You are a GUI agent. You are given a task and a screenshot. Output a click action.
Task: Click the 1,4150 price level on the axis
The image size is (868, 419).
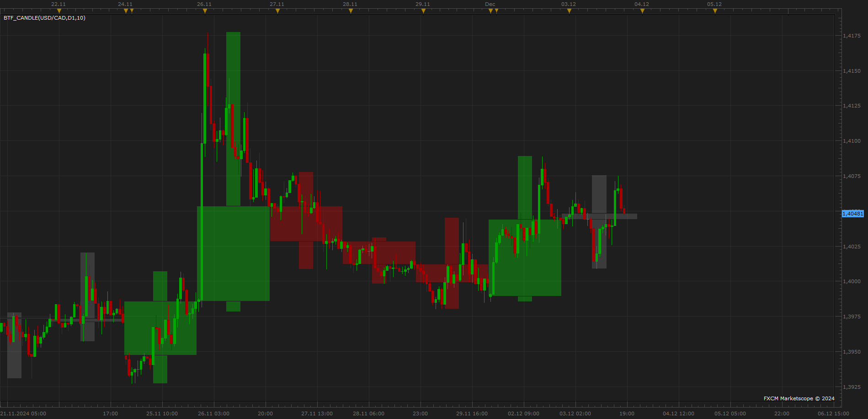(852, 71)
